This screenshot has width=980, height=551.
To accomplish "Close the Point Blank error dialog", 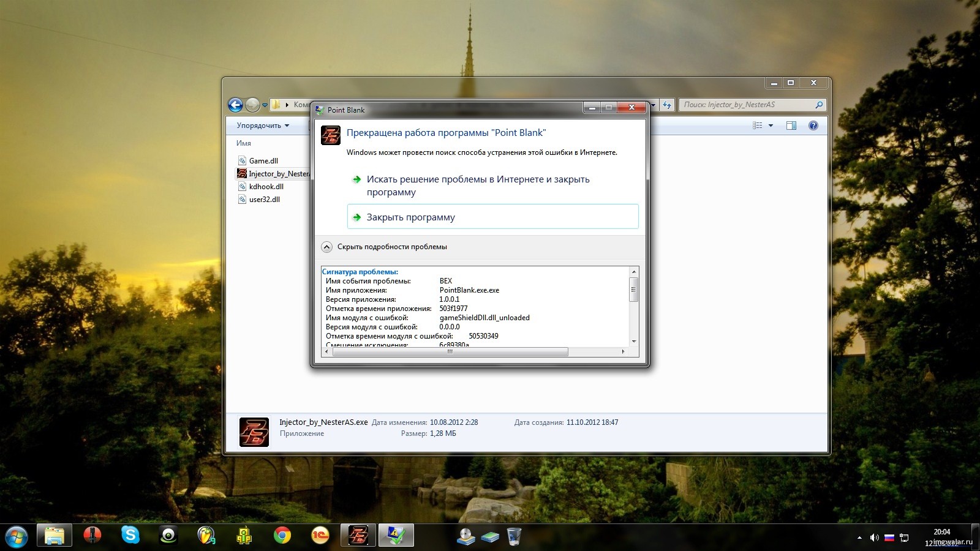I will [x=631, y=108].
